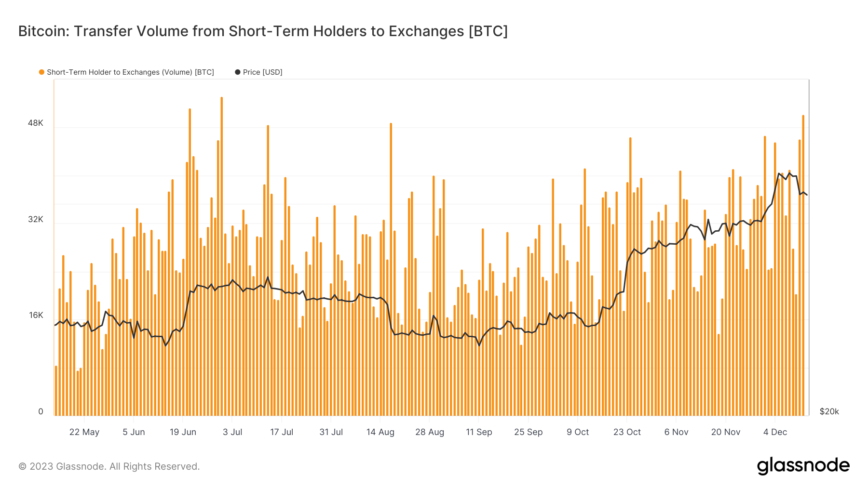
Task: Select the 11 Sep date tick
Action: 479,432
